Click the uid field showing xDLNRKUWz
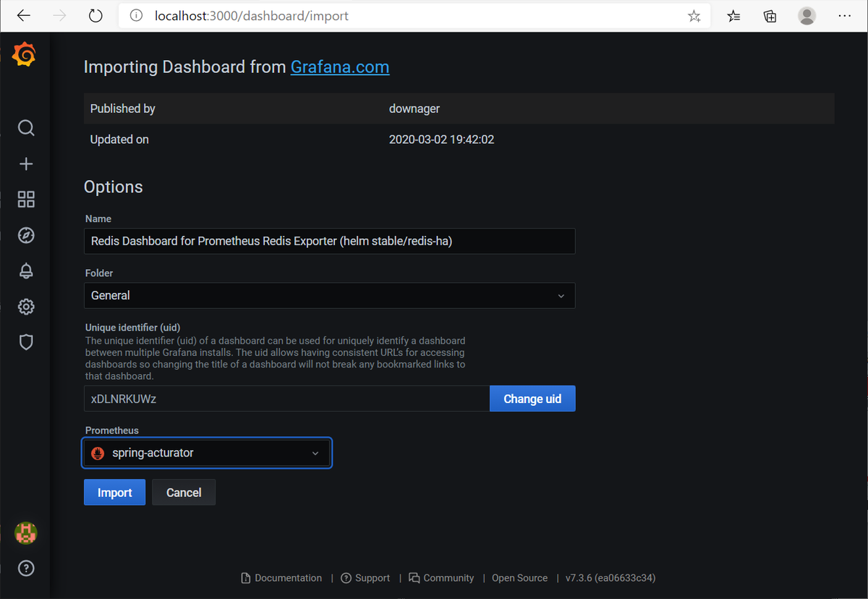The image size is (868, 599). click(286, 399)
